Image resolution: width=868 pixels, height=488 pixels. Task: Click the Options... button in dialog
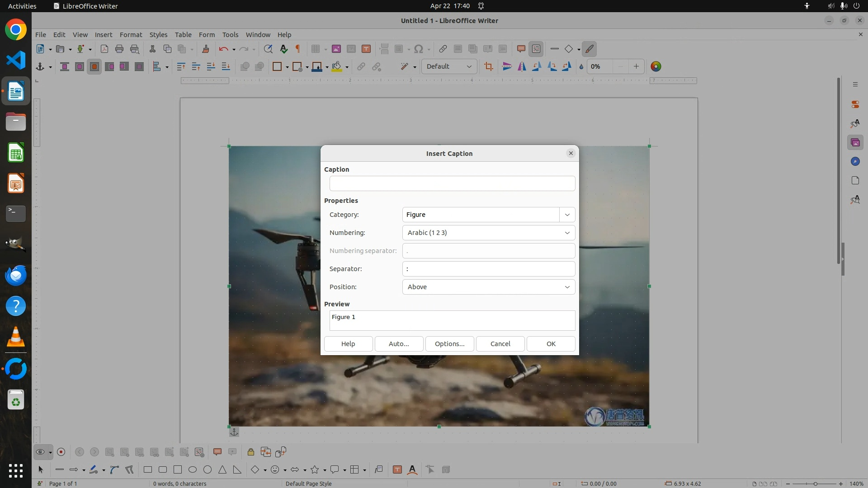[449, 344]
